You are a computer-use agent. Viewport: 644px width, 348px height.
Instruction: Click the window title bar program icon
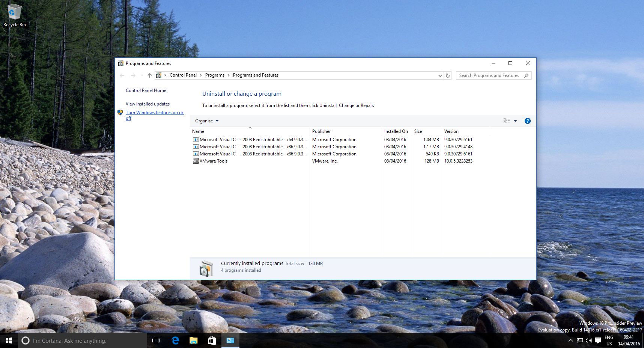[120, 63]
